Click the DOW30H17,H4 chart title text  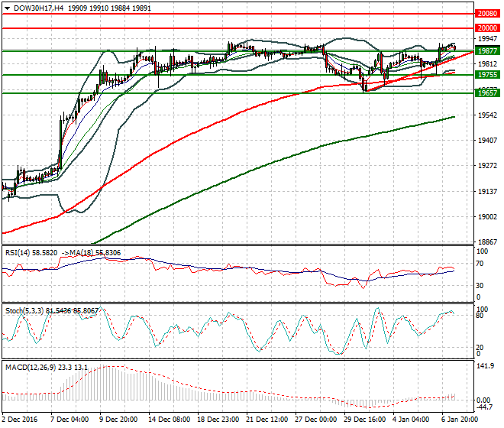click(x=39, y=8)
